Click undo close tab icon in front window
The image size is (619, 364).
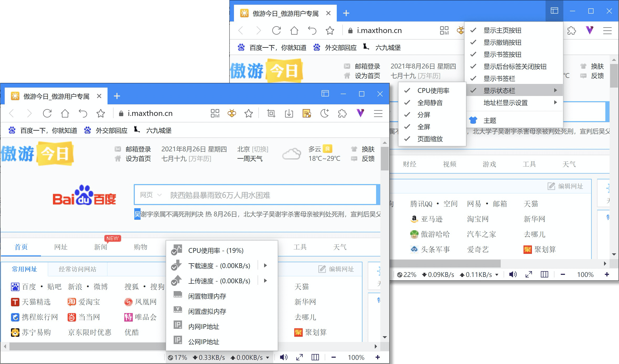point(83,113)
